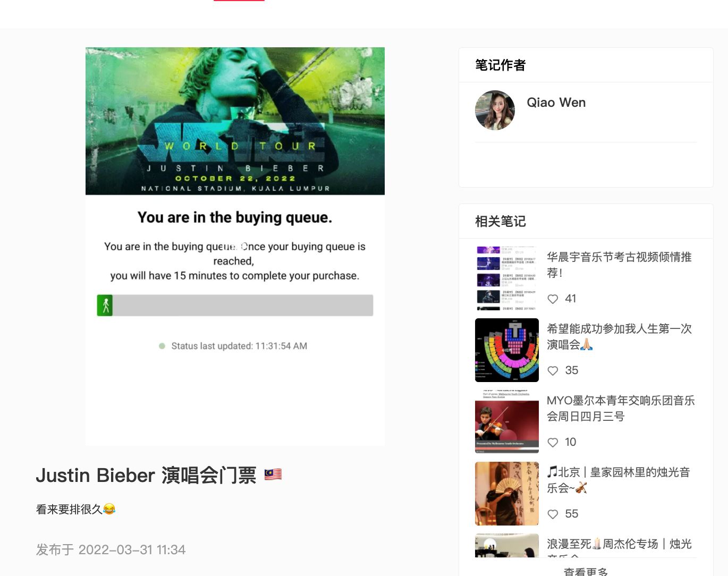Image resolution: width=728 pixels, height=576 pixels.
Task: Click the publish date 2022-03-31 11:34
Action: [x=132, y=549]
